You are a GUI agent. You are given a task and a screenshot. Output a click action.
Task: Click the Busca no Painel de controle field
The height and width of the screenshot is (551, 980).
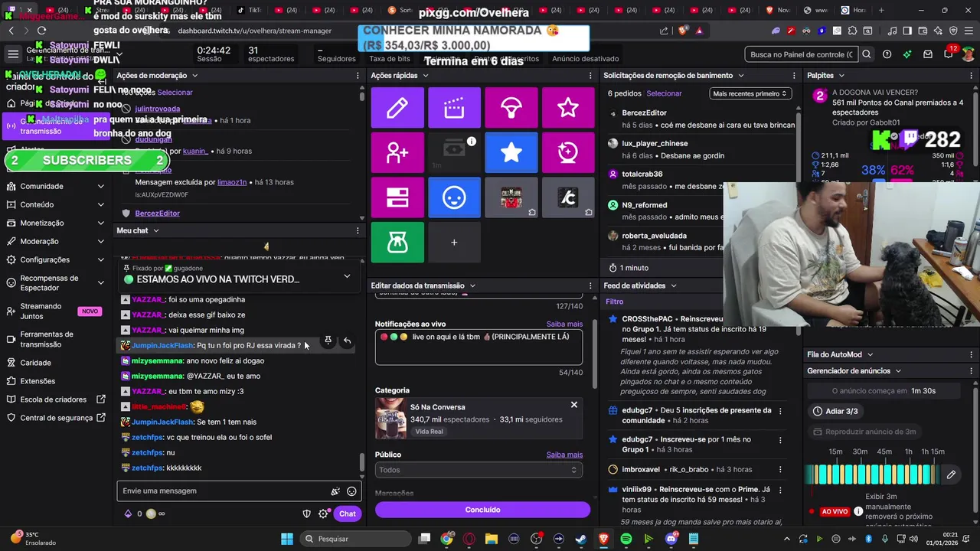tap(802, 54)
